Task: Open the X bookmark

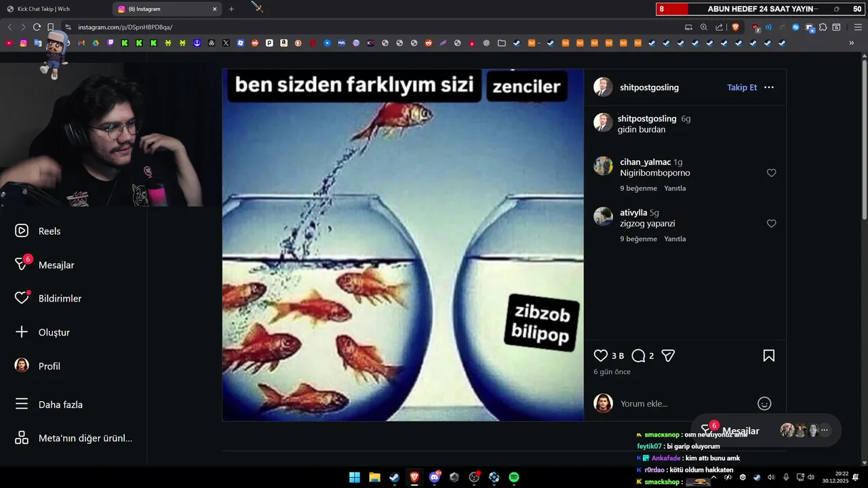Action: coord(226,43)
